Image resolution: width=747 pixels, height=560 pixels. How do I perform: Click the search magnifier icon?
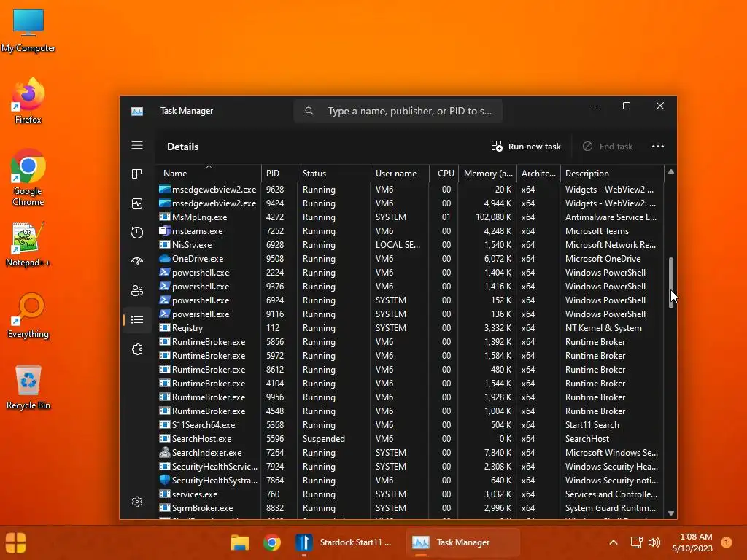309,111
